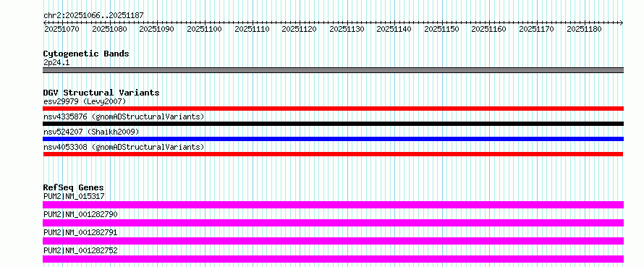Click ruler position 20251080
Viewport: 644px width, 267px height.
[x=110, y=29]
